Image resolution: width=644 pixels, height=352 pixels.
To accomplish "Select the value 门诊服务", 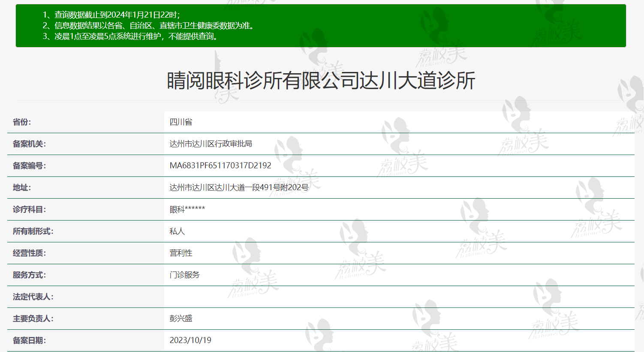I will pos(184,275).
